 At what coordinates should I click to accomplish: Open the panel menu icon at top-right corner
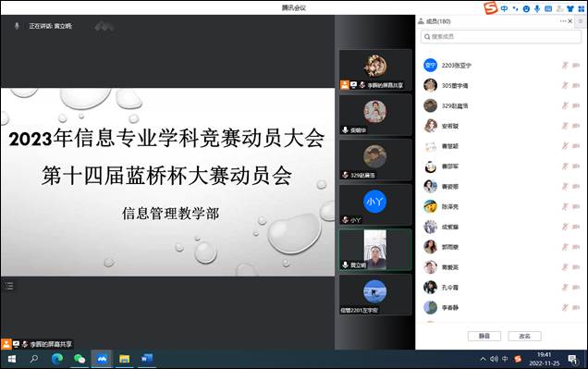(581, 21)
